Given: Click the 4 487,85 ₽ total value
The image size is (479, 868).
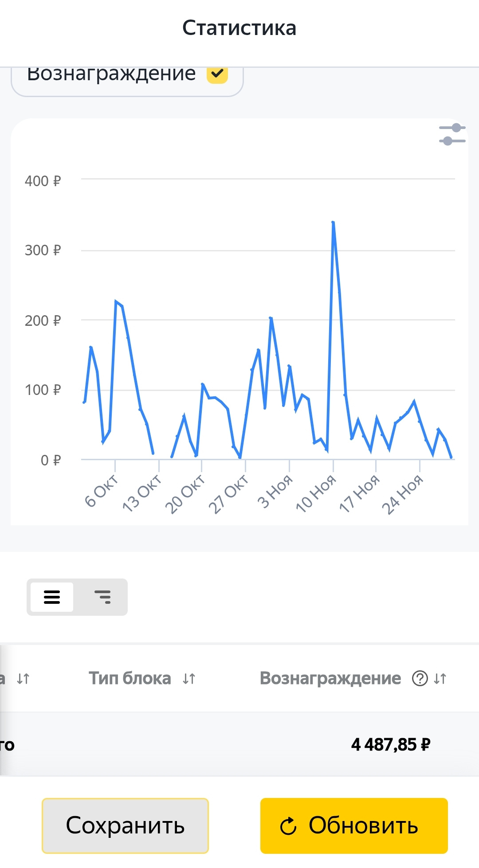Looking at the screenshot, I should tap(390, 745).
